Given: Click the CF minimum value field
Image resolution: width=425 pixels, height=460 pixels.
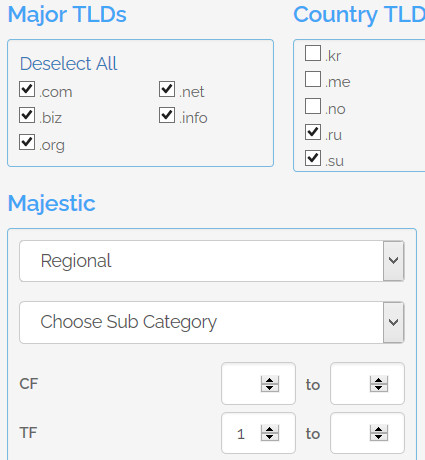Looking at the screenshot, I should [258, 384].
